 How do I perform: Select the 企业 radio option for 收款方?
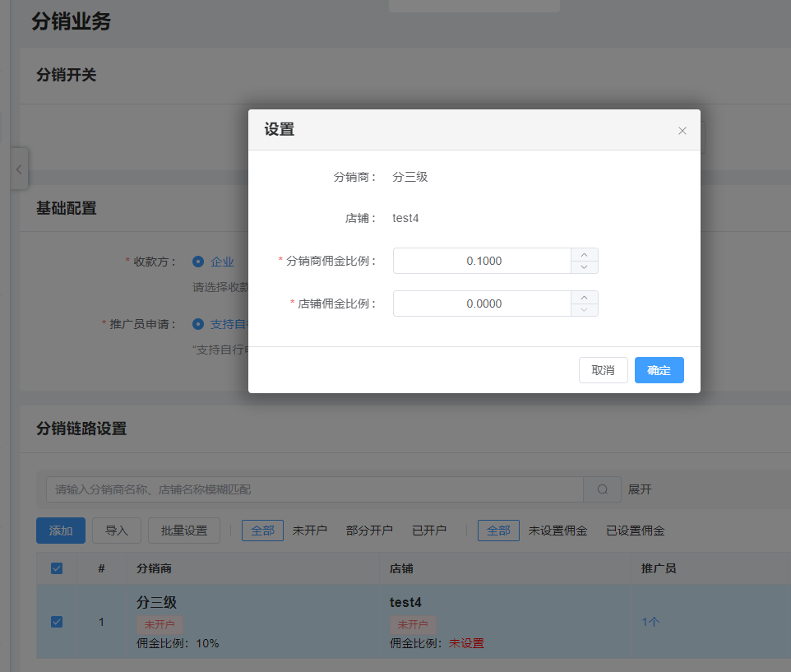point(197,262)
